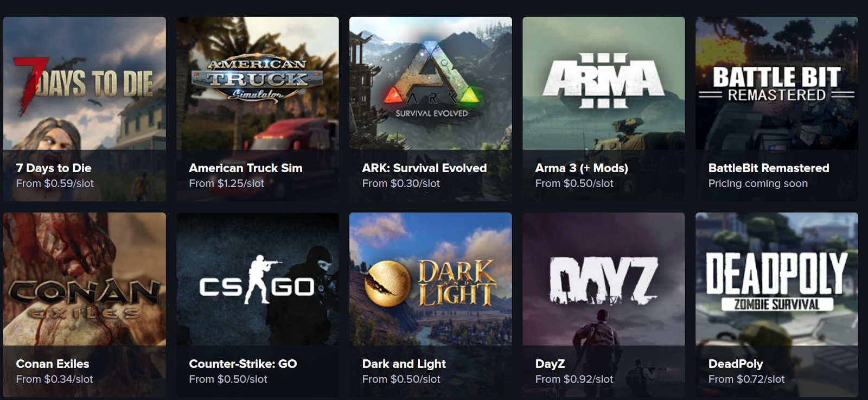Select 'Counter-Strike: GO' title link
The width and height of the screenshot is (868, 400).
pos(243,364)
